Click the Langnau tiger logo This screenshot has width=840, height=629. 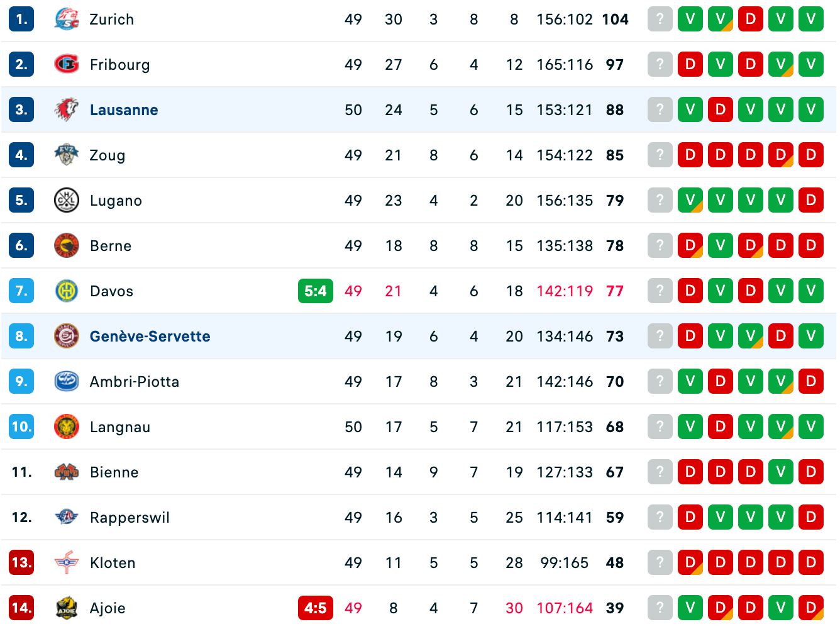coord(66,427)
